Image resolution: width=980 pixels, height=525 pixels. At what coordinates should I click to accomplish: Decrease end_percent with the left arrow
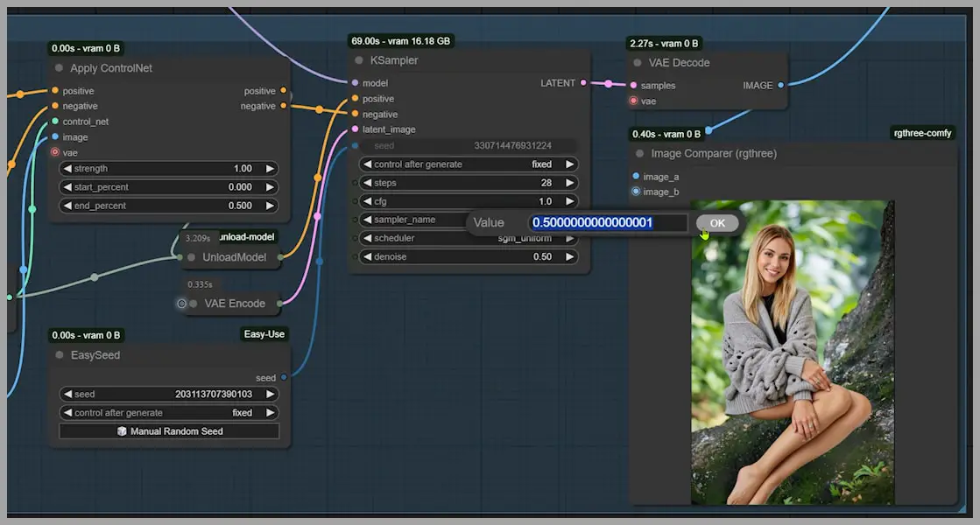coord(67,206)
